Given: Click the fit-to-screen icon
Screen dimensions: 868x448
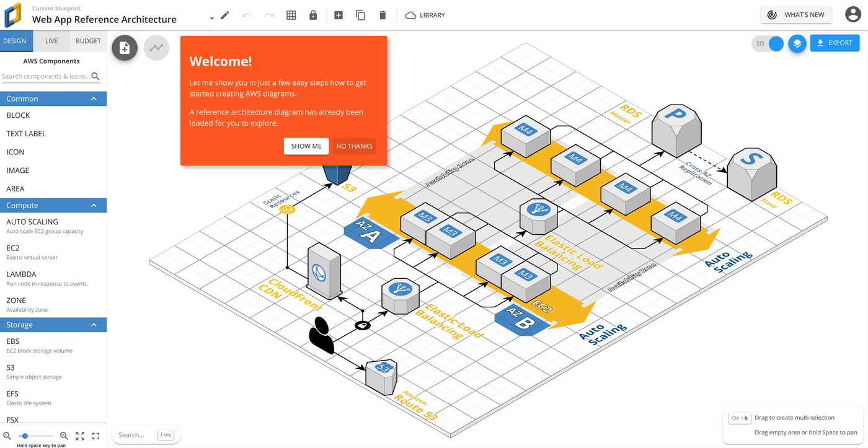Looking at the screenshot, I should pyautogui.click(x=80, y=436).
